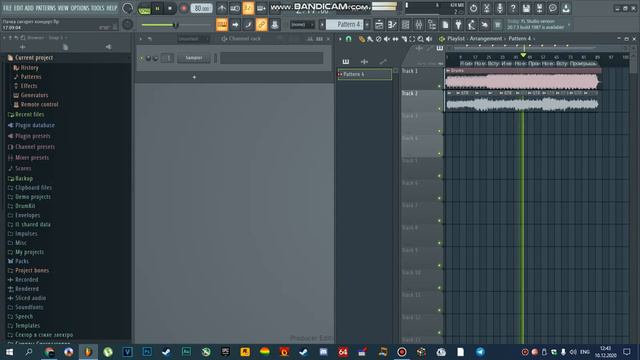This screenshot has width=640, height=360.
Task: Click the render/export audio icon
Action: (539, 8)
